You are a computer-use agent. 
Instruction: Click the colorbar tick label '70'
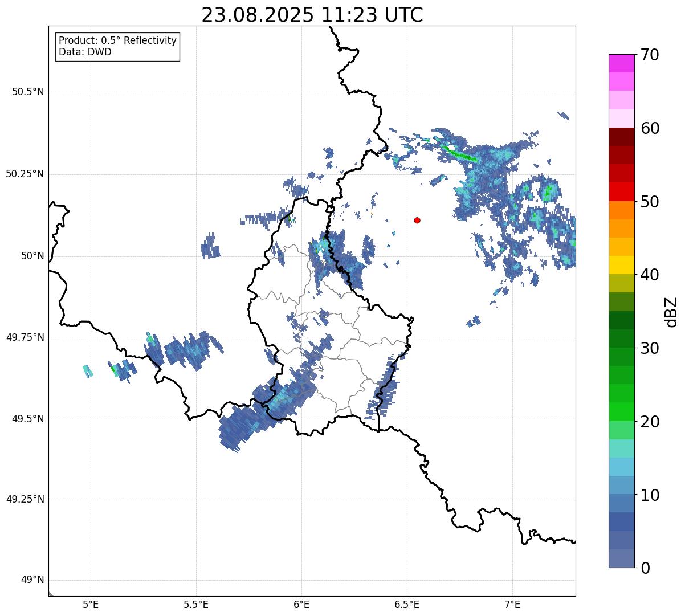pos(650,55)
